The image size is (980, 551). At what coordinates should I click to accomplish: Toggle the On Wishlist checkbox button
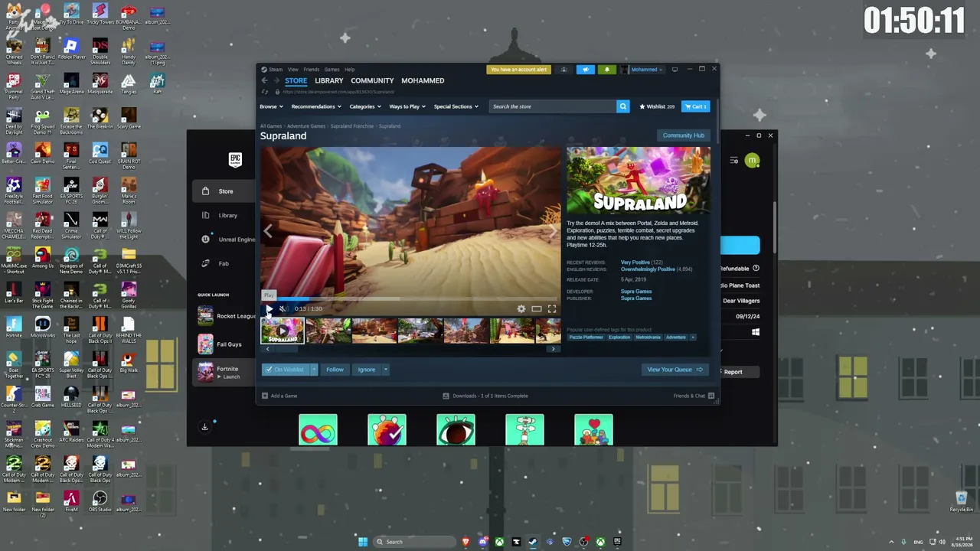click(285, 370)
